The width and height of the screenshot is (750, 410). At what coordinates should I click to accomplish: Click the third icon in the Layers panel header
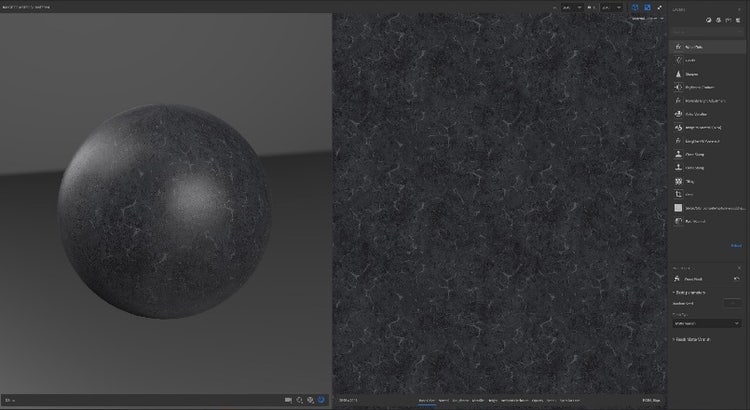click(728, 20)
